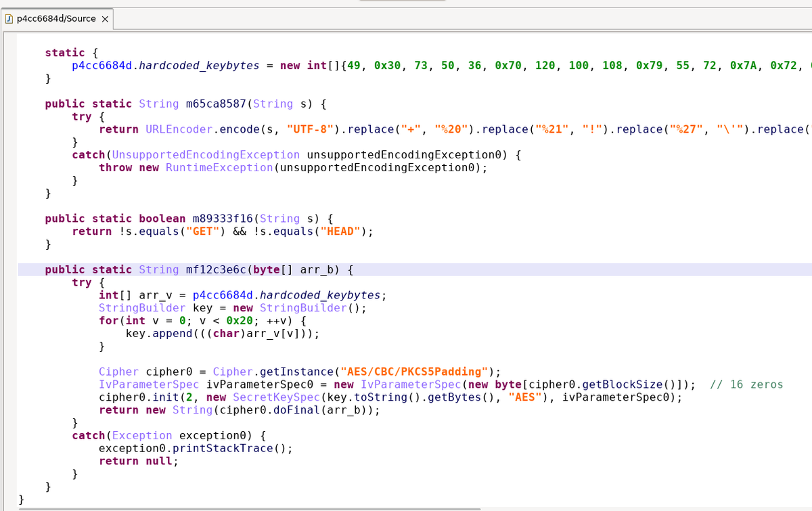Click the "// 16 zeros" comment
This screenshot has width=812, height=511.
747,384
